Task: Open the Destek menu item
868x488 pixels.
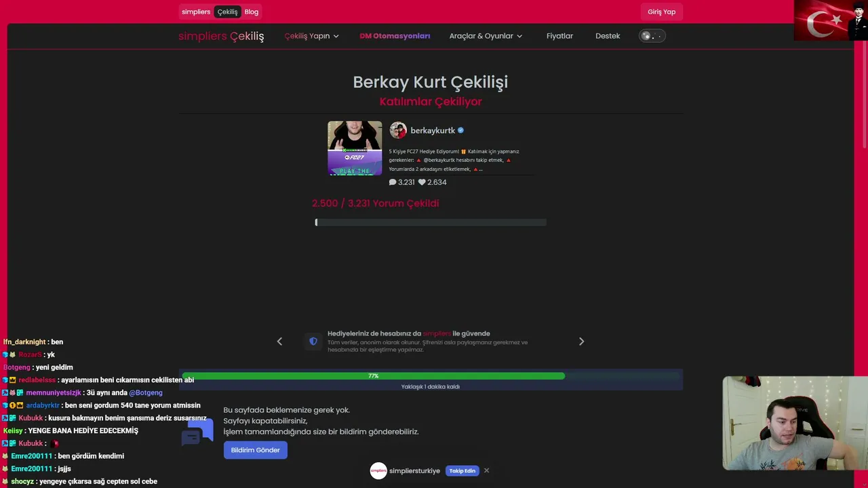Action: [x=608, y=36]
